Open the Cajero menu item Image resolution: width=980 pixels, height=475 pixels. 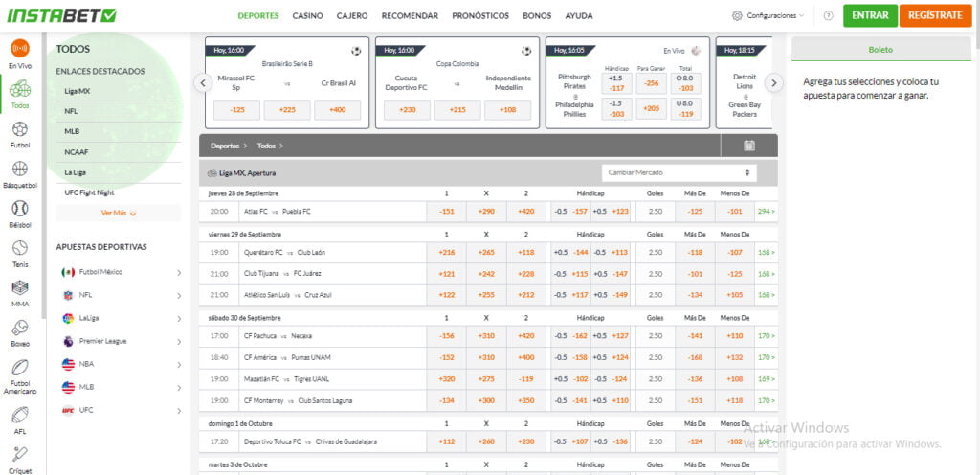pyautogui.click(x=352, y=16)
